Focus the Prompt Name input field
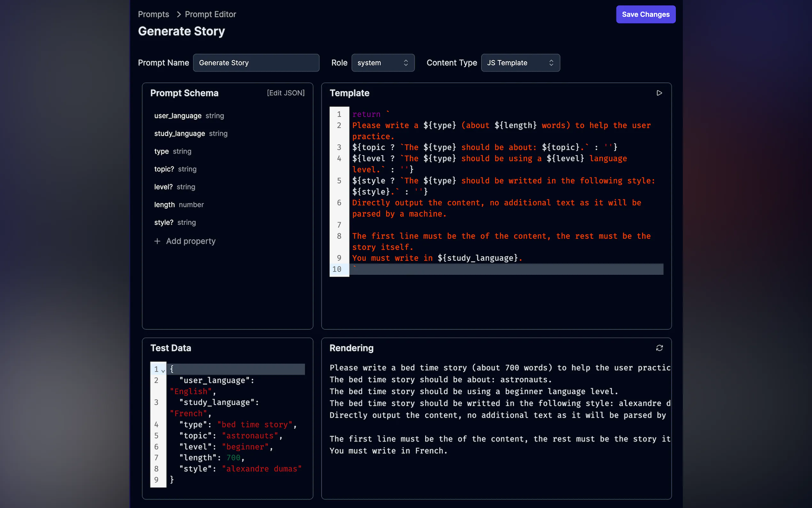 click(256, 63)
